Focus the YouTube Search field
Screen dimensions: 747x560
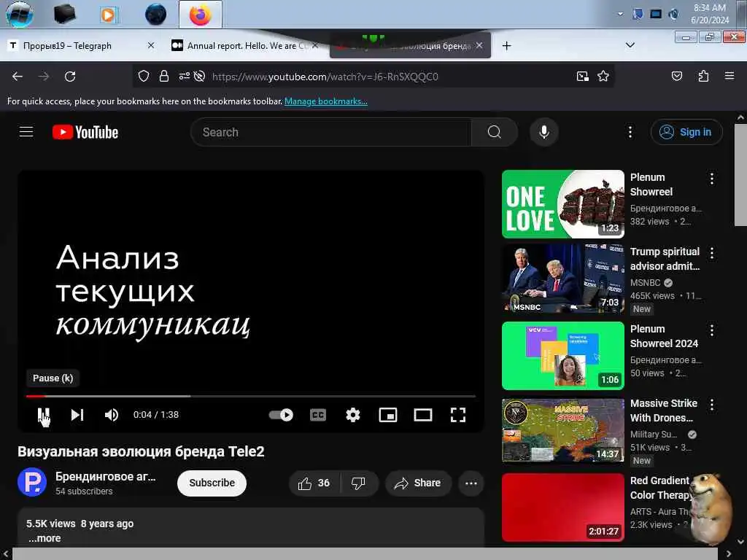[x=330, y=132]
